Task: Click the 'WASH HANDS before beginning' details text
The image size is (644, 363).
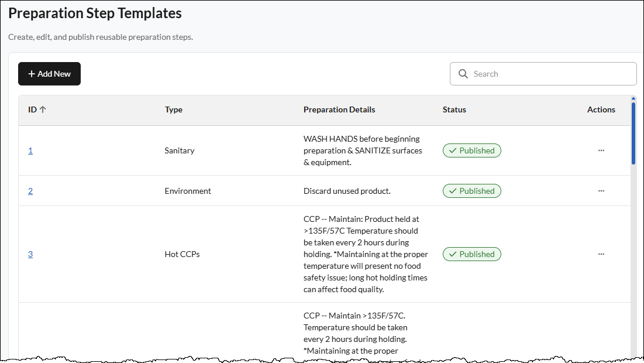Action: (x=361, y=139)
